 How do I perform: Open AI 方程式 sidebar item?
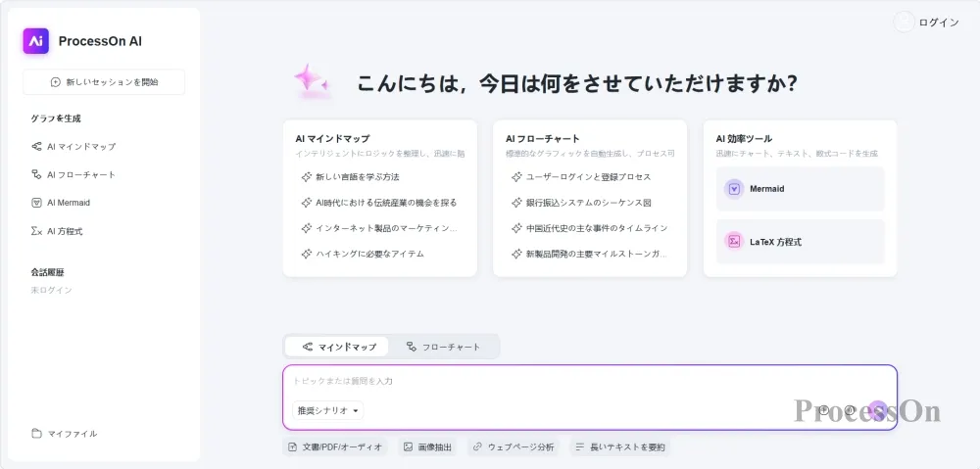tap(57, 231)
